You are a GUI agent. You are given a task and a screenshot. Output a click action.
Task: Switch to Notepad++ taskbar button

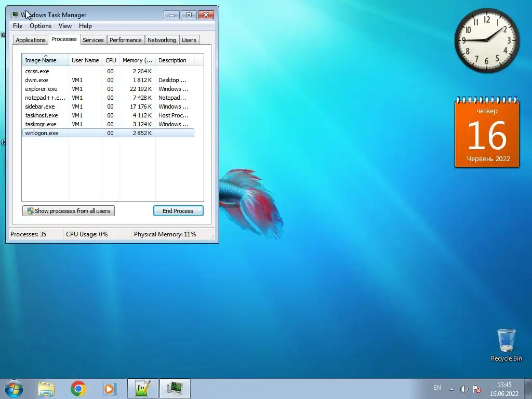(x=142, y=389)
